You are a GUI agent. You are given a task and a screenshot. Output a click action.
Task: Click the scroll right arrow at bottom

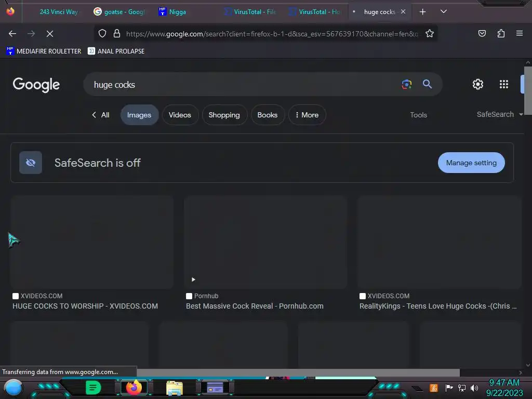(x=521, y=373)
